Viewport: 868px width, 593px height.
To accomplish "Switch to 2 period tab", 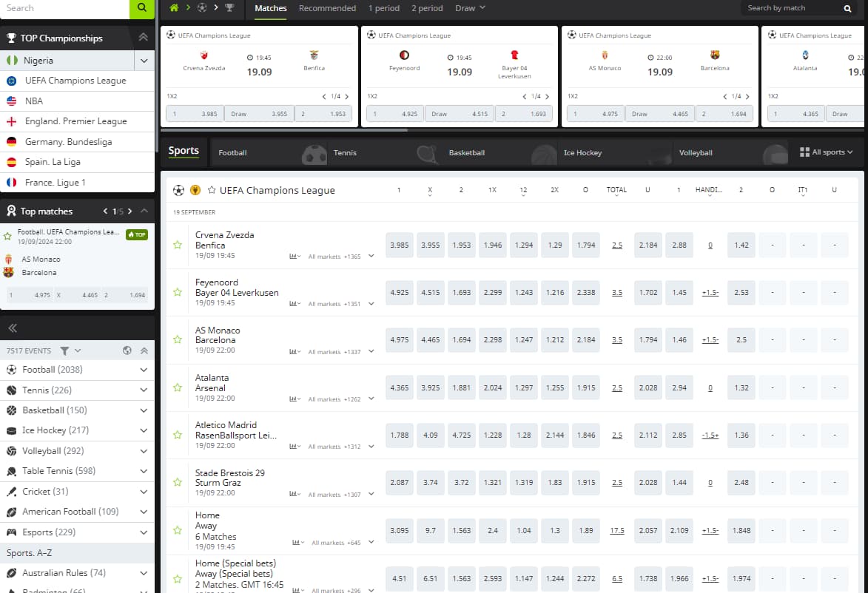I will [x=427, y=8].
